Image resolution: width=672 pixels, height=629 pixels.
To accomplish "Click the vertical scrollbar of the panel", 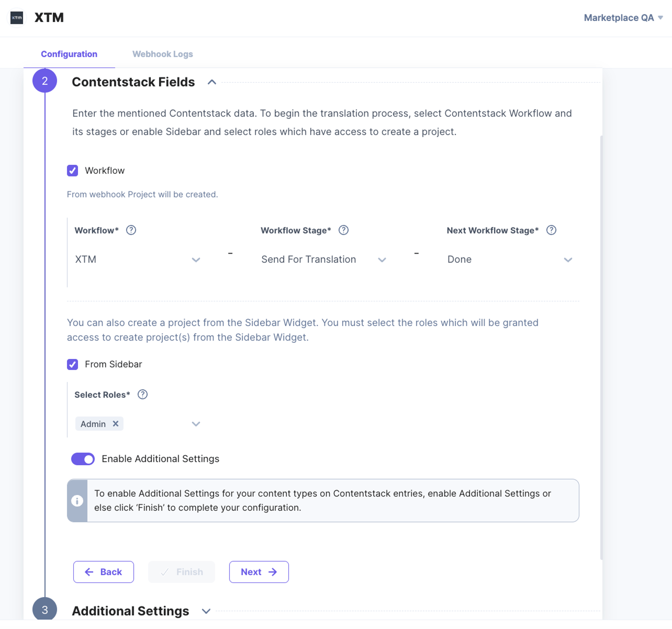I will (x=601, y=347).
